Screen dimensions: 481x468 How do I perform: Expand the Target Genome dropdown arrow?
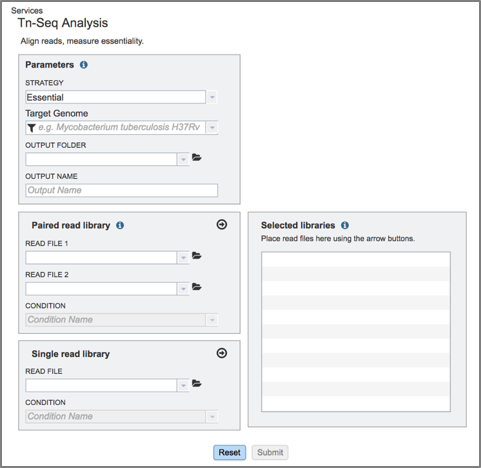tap(212, 127)
